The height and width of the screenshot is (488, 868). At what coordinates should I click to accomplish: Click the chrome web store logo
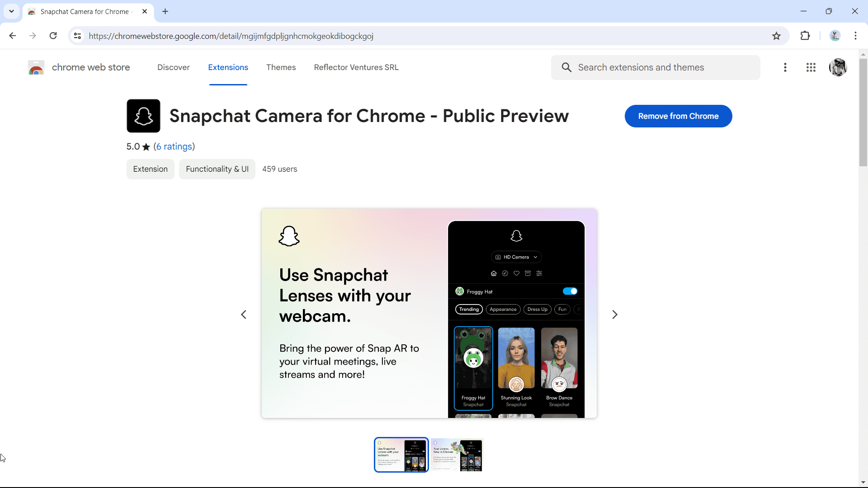pyautogui.click(x=36, y=67)
